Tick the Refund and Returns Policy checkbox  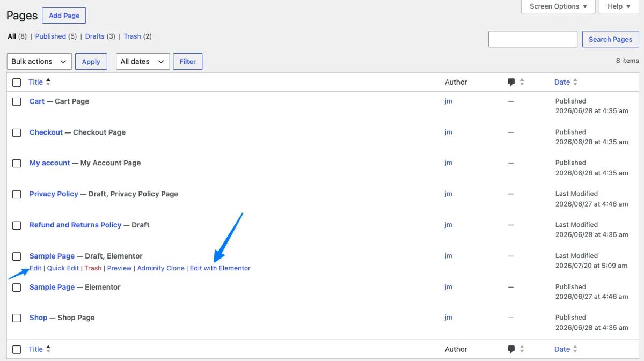coord(17,225)
